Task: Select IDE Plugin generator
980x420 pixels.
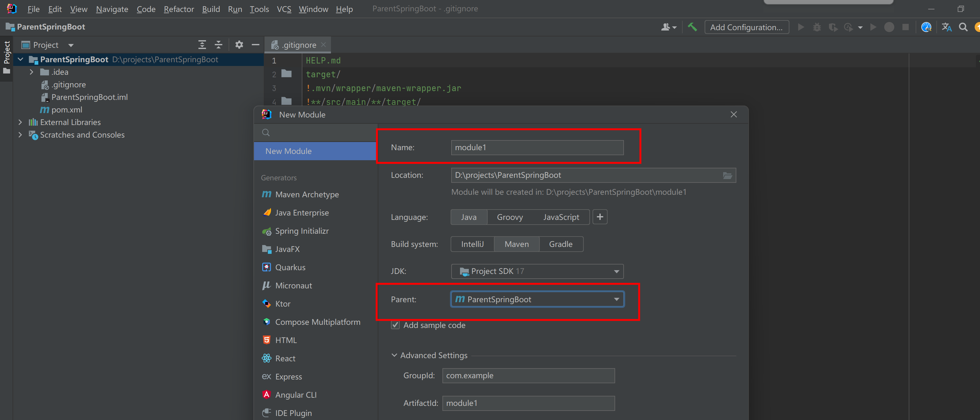Action: click(287, 413)
